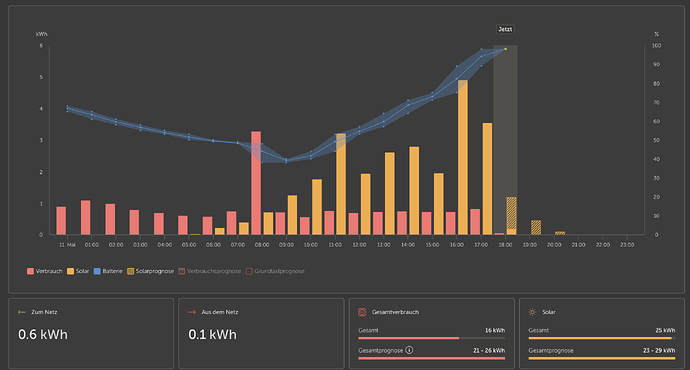
Task: Click Solar Gesamt progress bar
Action: click(602, 338)
